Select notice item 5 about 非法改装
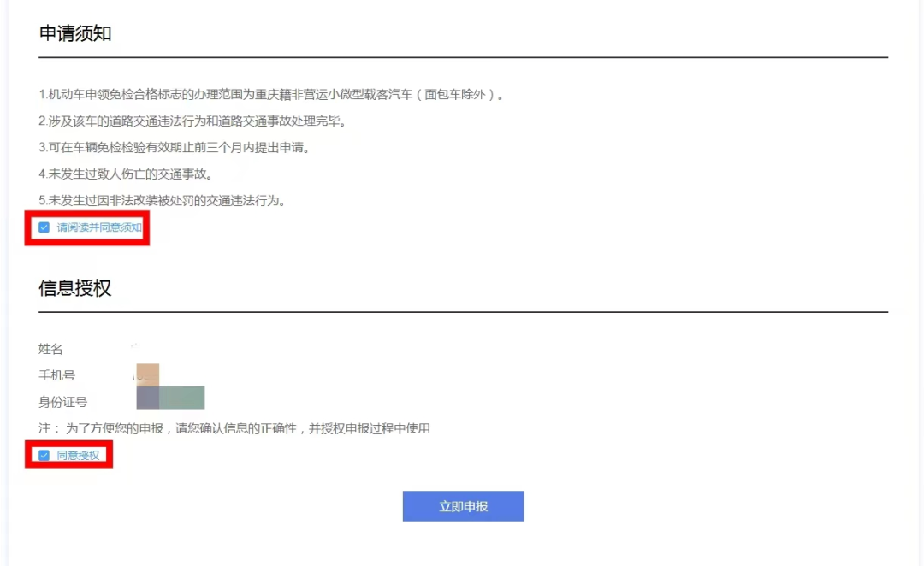 click(x=161, y=201)
